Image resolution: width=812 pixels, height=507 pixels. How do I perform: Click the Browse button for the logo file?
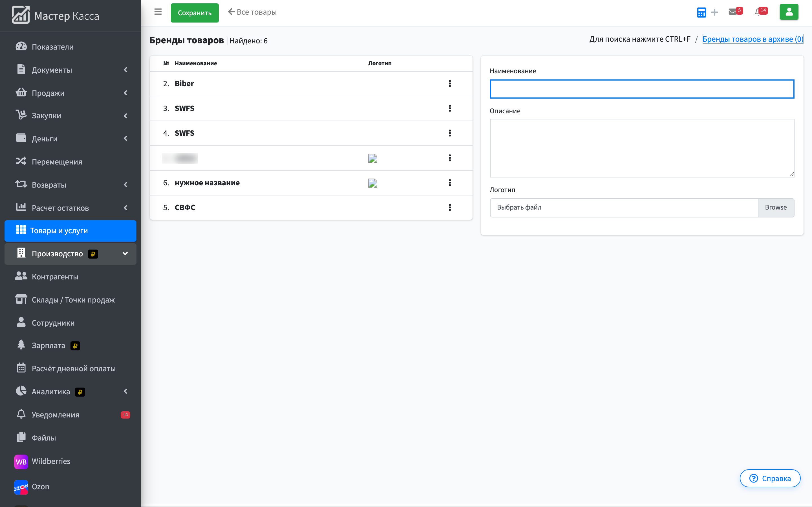coord(776,208)
